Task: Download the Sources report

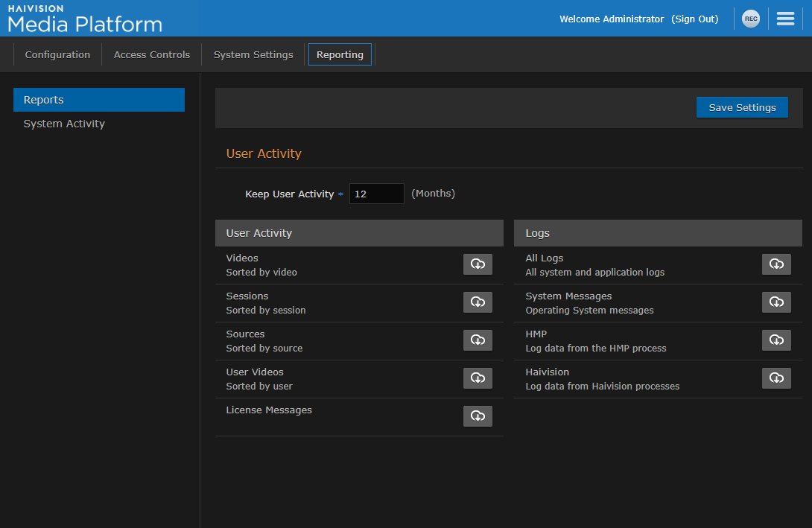Action: [478, 340]
